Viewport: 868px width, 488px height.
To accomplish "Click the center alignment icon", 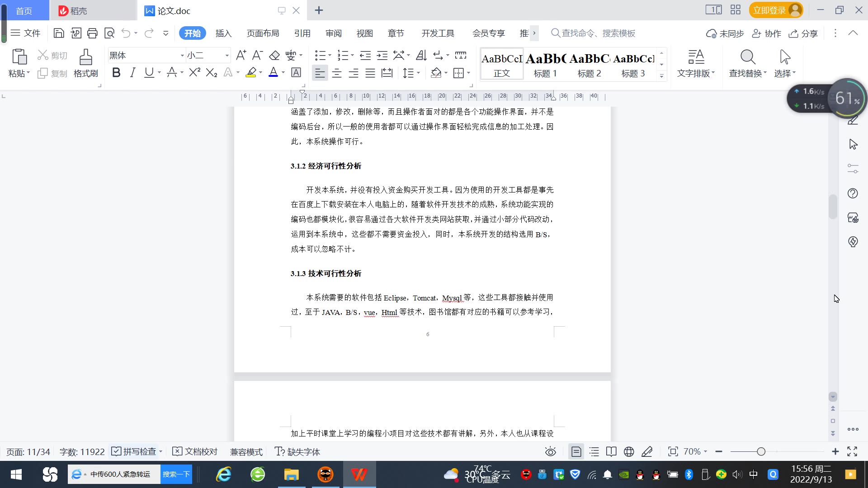I will (x=337, y=73).
